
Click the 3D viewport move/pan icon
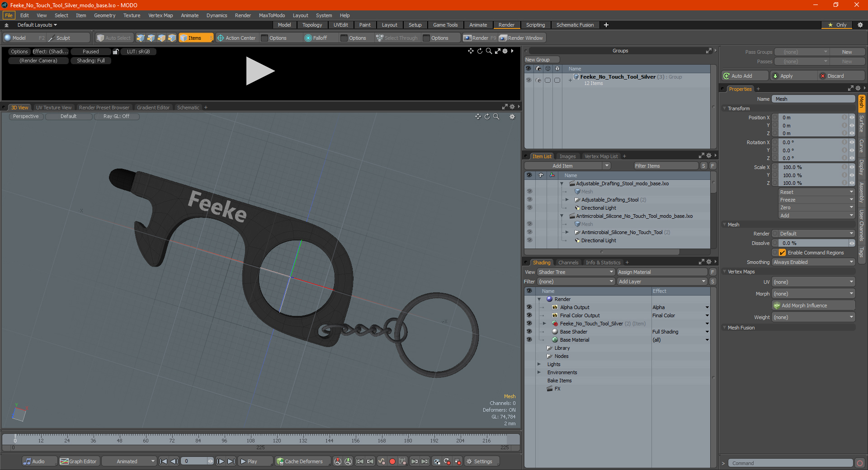(478, 117)
